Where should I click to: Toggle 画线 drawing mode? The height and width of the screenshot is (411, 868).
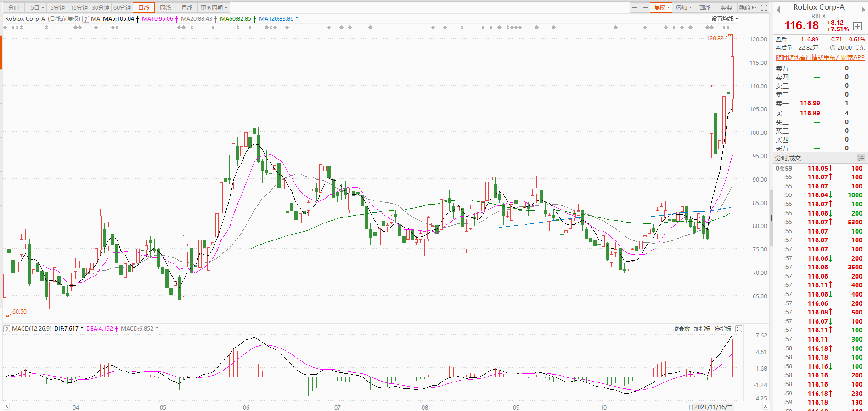(705, 7)
